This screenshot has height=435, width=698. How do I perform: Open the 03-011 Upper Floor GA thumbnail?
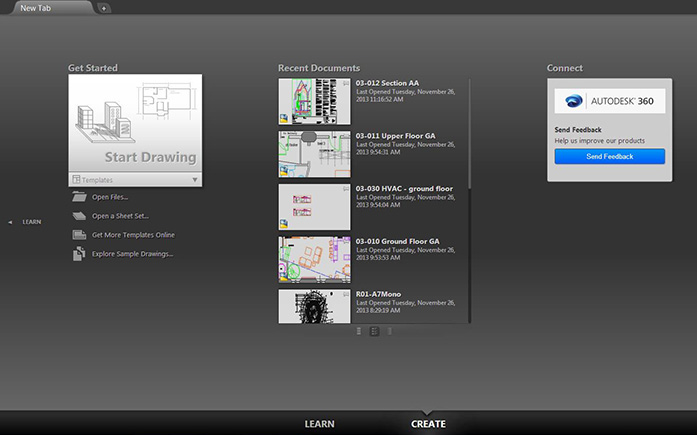click(x=314, y=154)
